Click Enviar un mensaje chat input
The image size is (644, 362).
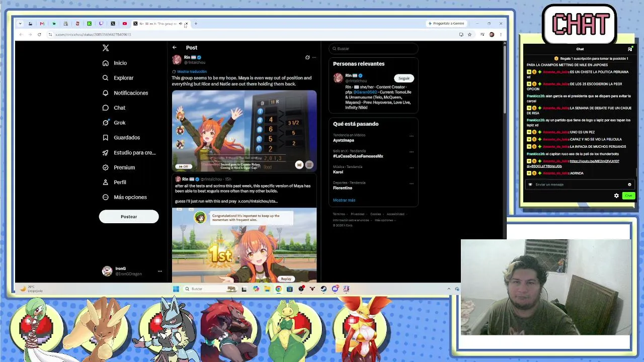[580, 185]
